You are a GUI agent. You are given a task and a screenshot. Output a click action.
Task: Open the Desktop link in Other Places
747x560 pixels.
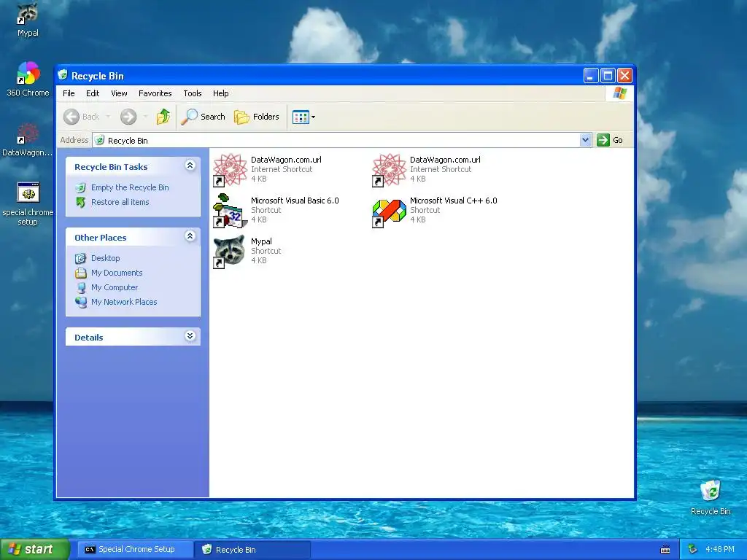pos(105,258)
